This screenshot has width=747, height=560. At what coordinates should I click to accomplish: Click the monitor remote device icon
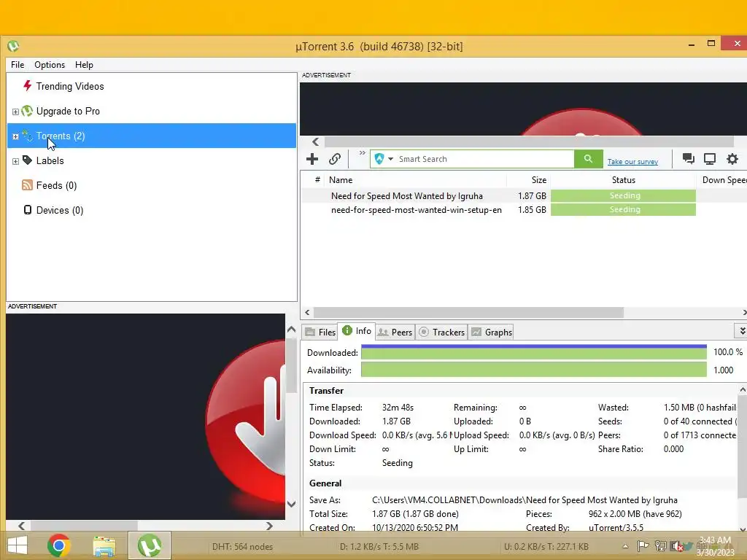(710, 158)
